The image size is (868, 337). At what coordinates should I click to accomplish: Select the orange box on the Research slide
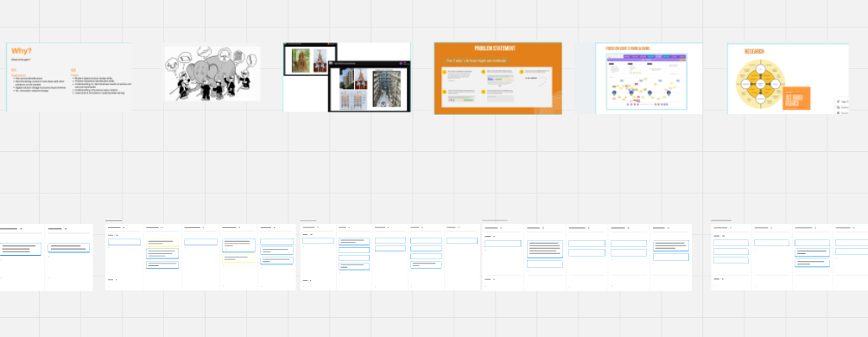[x=796, y=99]
